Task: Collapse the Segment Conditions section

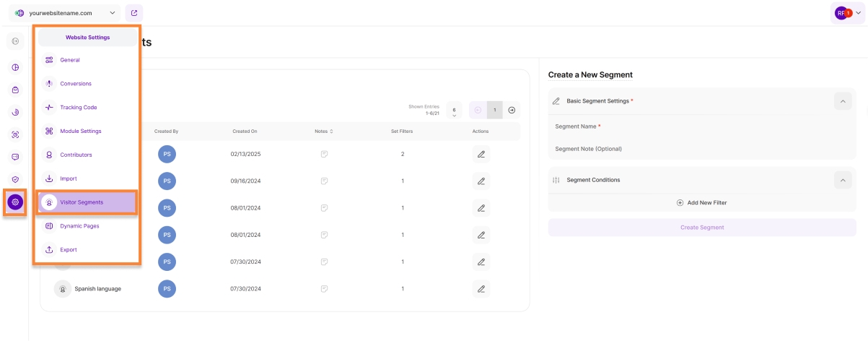Action: [x=842, y=180]
